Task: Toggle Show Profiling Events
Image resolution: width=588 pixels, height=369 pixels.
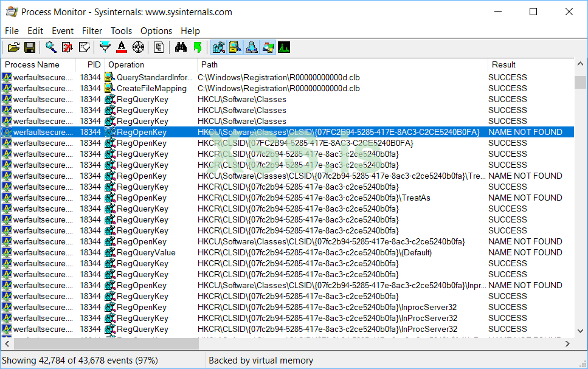Action: pos(284,47)
